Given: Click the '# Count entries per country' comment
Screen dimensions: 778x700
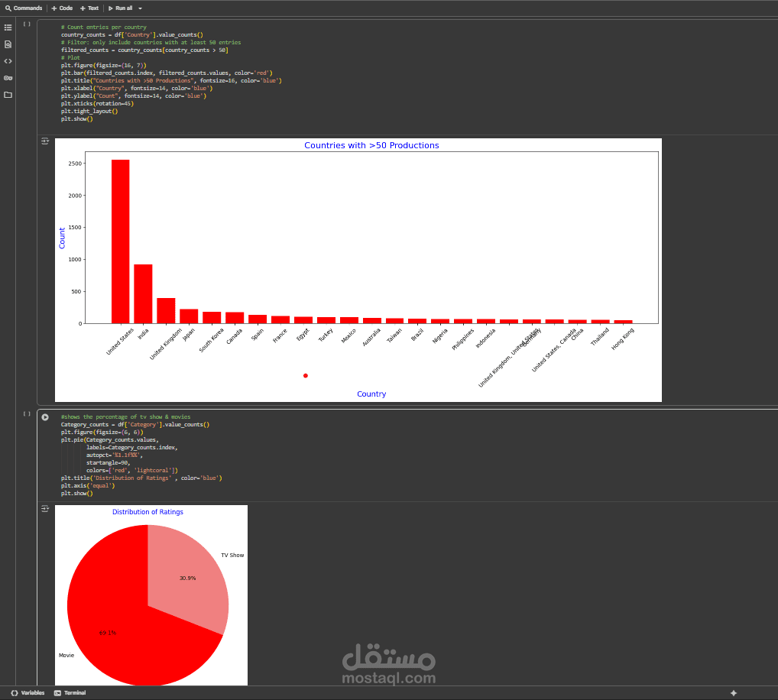Looking at the screenshot, I should pyautogui.click(x=104, y=28).
